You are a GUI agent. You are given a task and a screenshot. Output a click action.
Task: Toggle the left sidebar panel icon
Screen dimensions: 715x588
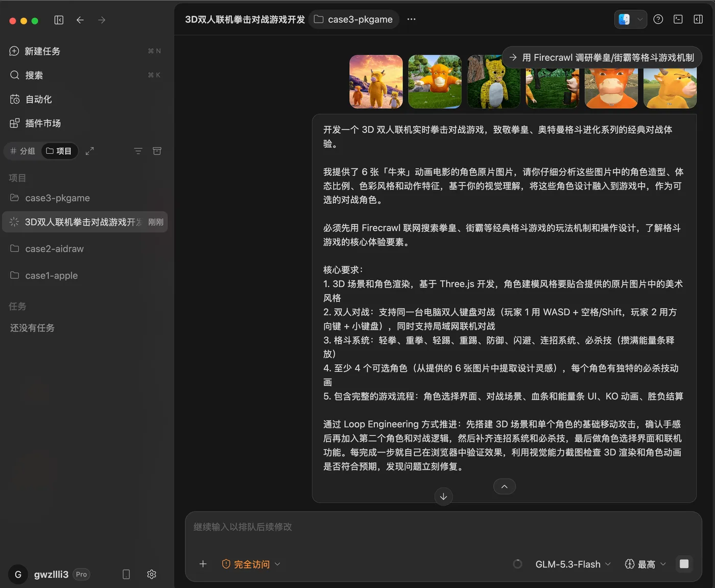(59, 20)
